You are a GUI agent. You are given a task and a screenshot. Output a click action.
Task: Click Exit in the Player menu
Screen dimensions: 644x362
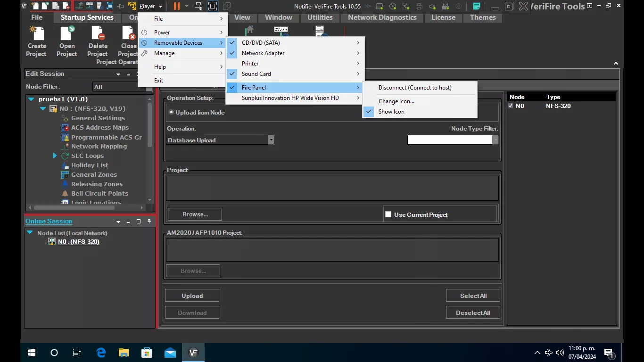[182, 81]
